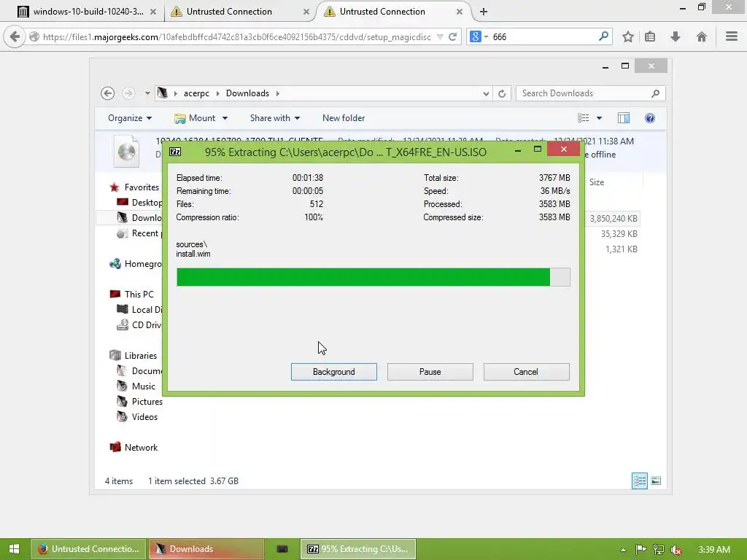The width and height of the screenshot is (747, 560).
Task: Click the ISO disc thumbnail in details pane
Action: 127,152
